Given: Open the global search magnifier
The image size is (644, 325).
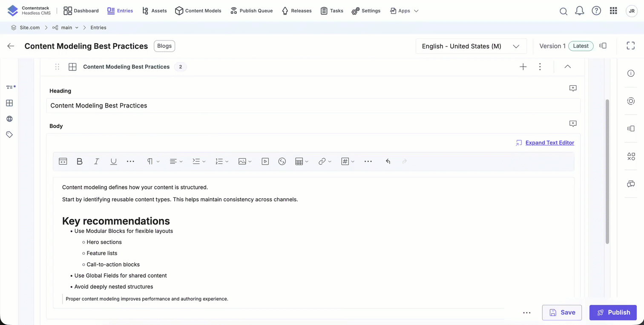Looking at the screenshot, I should pyautogui.click(x=563, y=11).
